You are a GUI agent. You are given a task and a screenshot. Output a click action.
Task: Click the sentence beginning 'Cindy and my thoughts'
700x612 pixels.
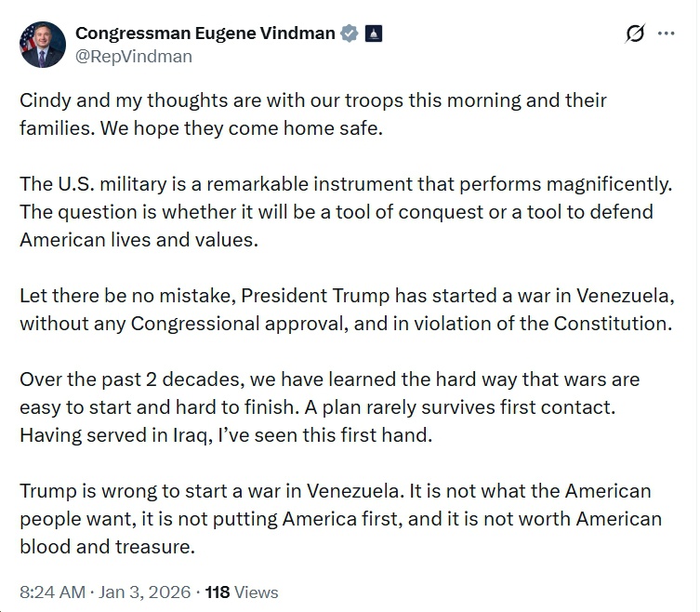[312, 100]
